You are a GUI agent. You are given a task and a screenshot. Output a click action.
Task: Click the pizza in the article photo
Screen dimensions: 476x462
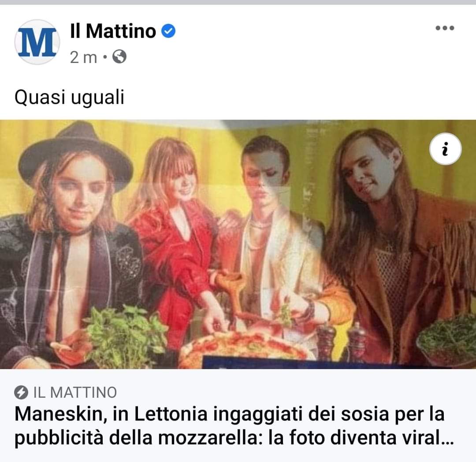coord(247,349)
